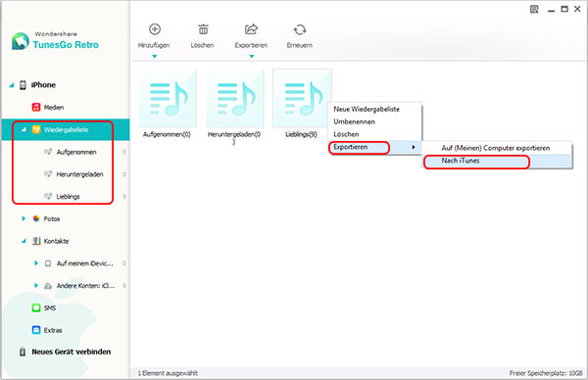Expand the Fotos node
The image size is (588, 380).
24,218
